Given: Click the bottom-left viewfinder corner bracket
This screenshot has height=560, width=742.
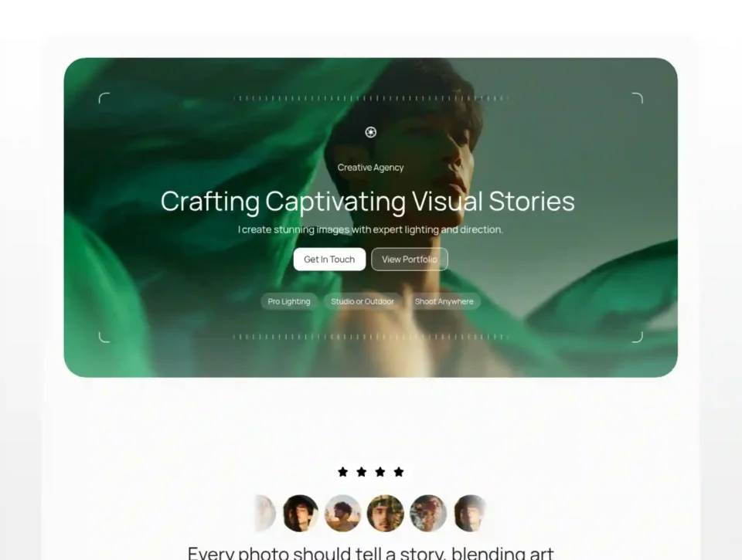Looking at the screenshot, I should click(104, 337).
